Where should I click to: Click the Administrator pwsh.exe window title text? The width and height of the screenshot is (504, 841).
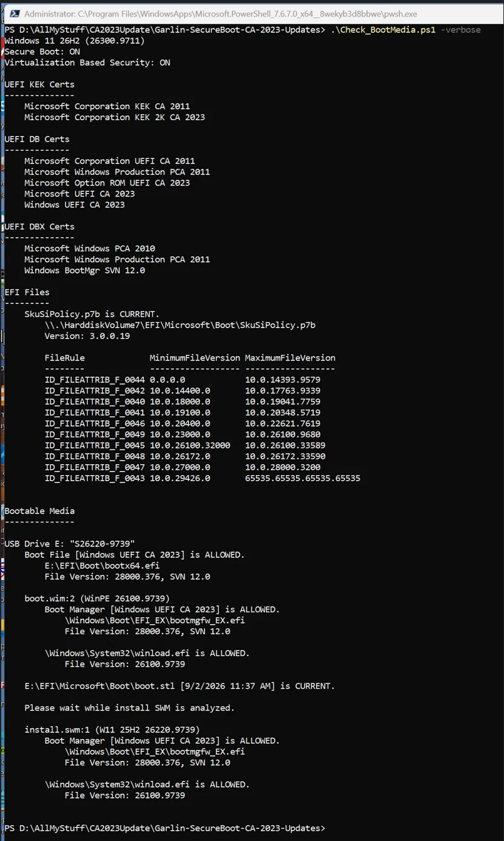(x=221, y=13)
